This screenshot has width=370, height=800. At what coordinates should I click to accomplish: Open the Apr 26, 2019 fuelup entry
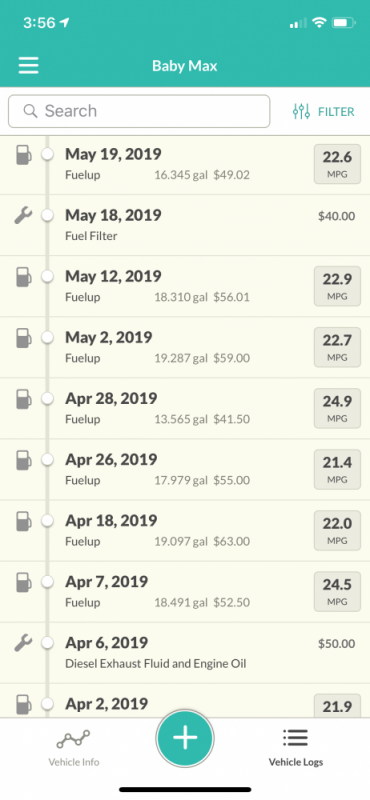185,469
